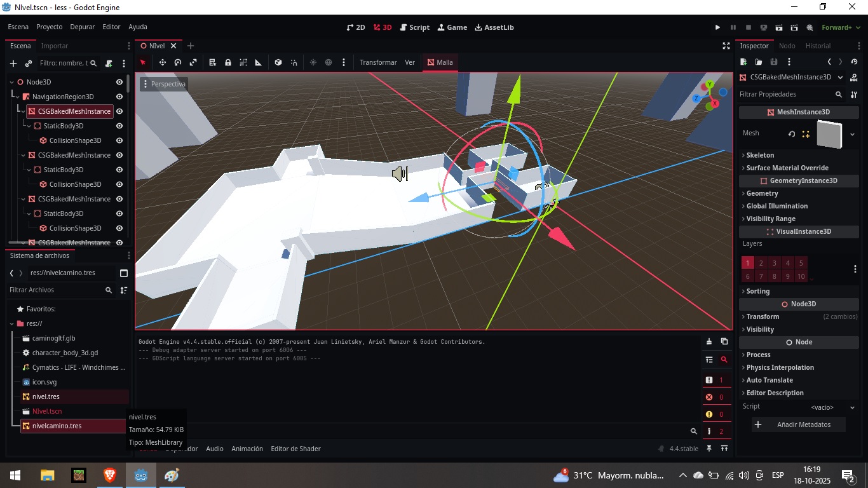Switch to the Script workspace
868x488 pixels.
coord(414,27)
